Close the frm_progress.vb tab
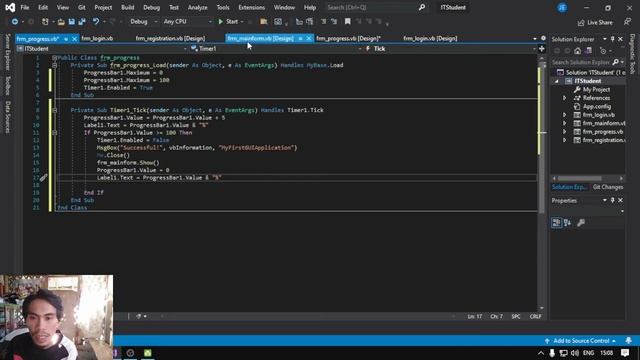The height and width of the screenshot is (360, 640). click(x=74, y=39)
